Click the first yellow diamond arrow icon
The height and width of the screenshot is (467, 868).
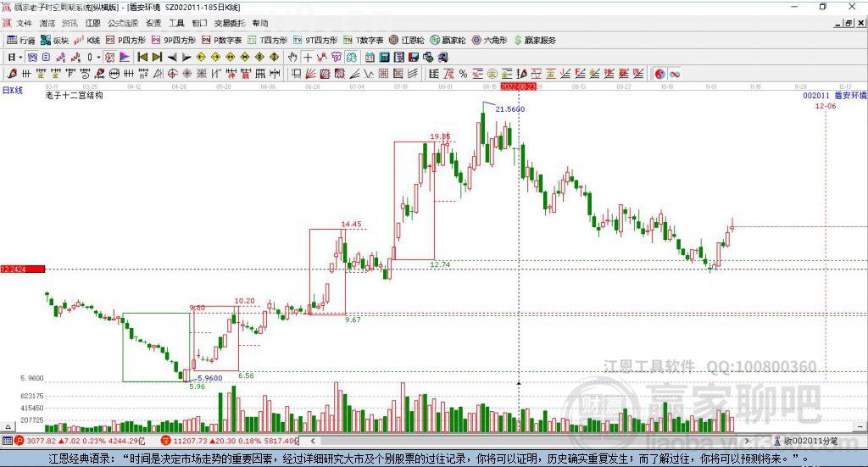click(x=201, y=57)
